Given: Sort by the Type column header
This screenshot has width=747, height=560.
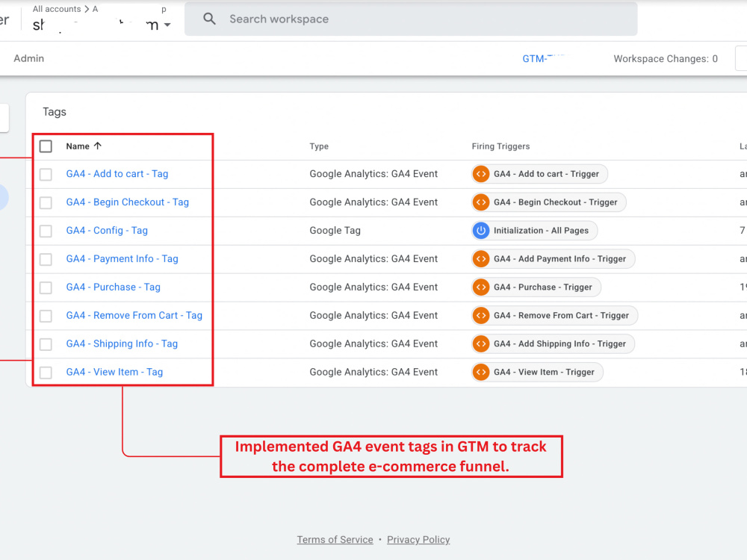Looking at the screenshot, I should [319, 146].
